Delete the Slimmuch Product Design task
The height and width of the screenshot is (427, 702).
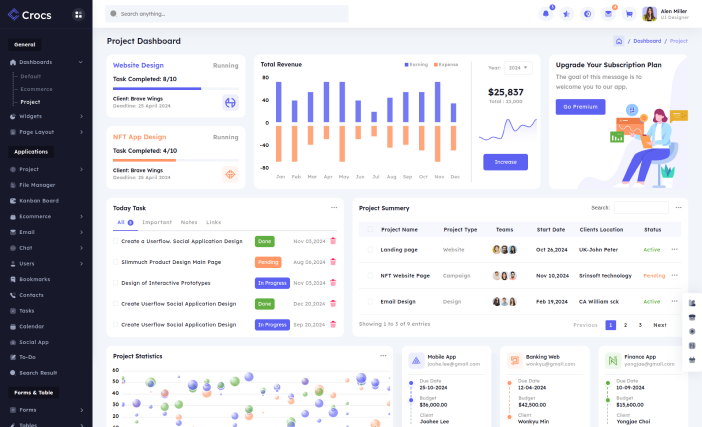tap(333, 262)
